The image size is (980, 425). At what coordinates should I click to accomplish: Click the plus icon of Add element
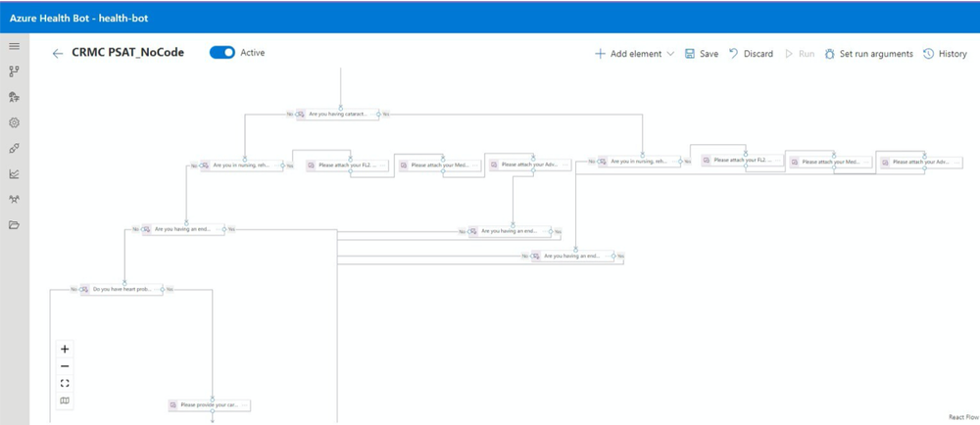[x=600, y=54]
